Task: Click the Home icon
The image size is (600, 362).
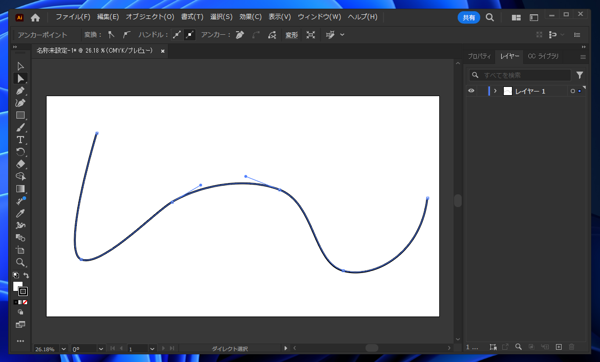Action: pos(35,17)
